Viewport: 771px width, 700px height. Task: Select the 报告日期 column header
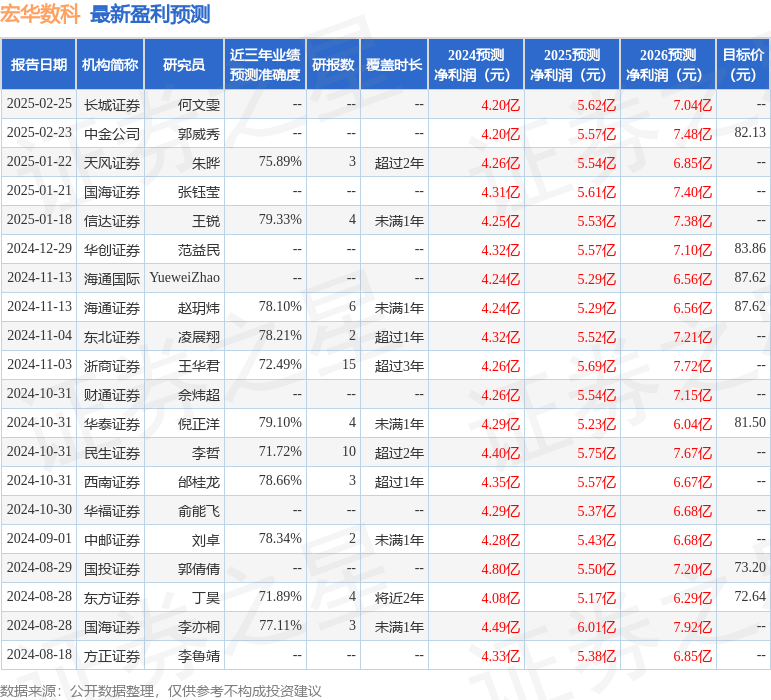39,65
